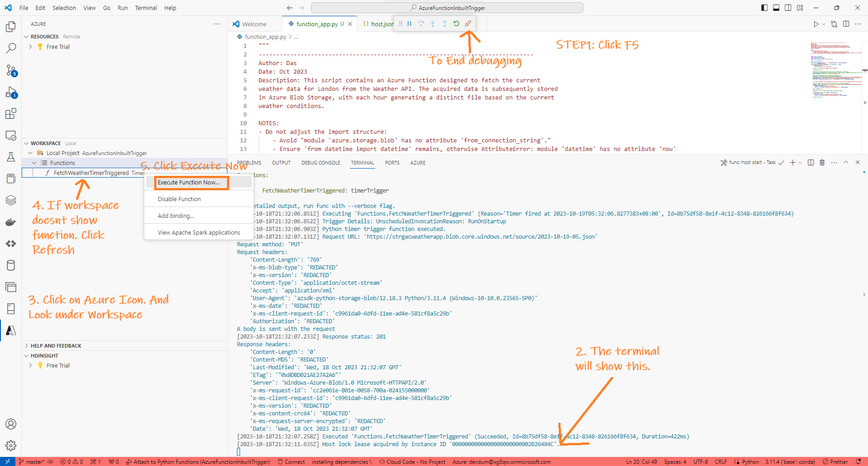Screen dimensions: 868x466
Task: Click the AzureFunctionInbuiltTrigger command center search box
Action: click(447, 8)
